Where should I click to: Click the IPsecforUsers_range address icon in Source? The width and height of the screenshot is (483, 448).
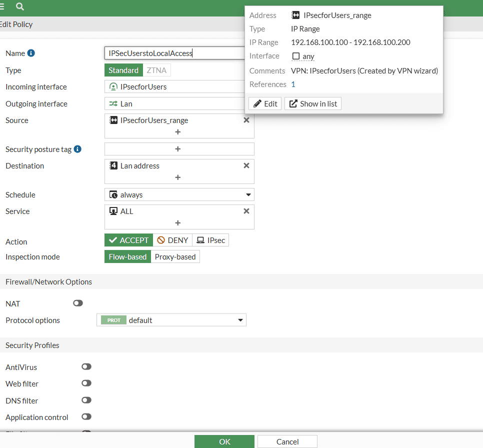coord(113,120)
